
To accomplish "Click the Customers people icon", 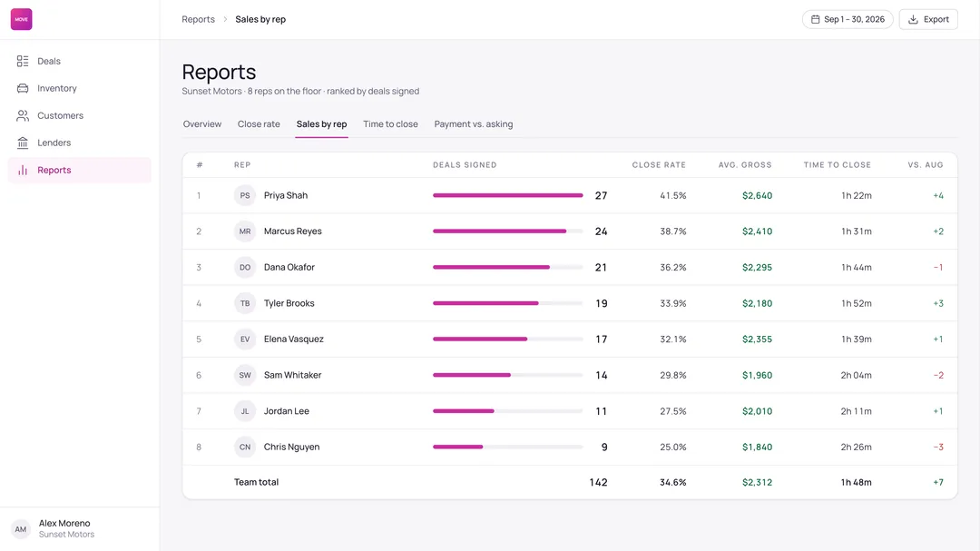I will pos(23,115).
